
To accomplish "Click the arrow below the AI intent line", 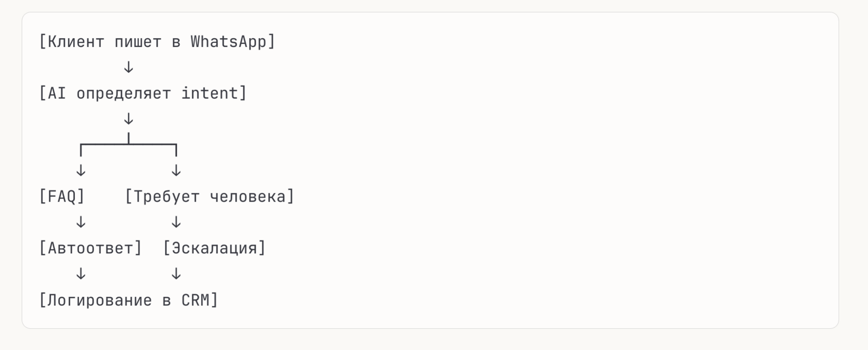I will tap(129, 119).
